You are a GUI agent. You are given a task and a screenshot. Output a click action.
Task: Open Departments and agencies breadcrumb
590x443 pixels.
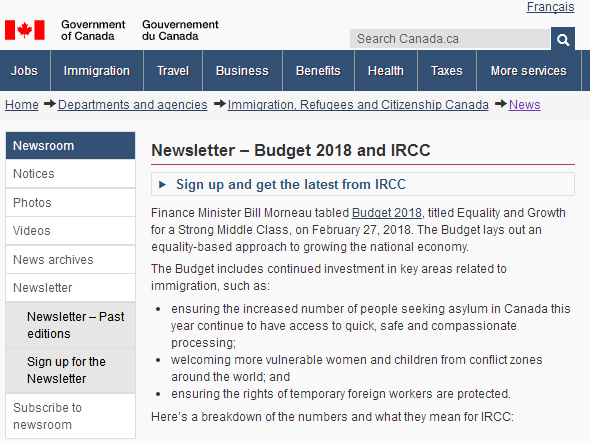[132, 105]
